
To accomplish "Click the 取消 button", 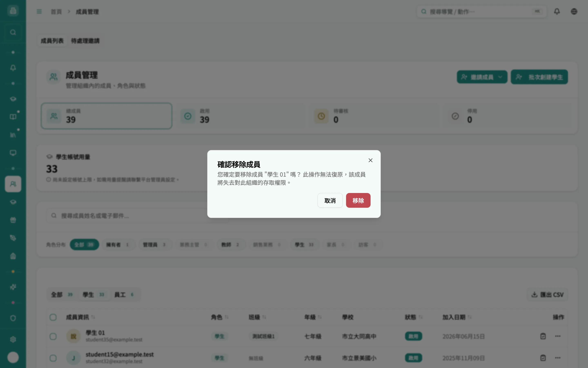I will tap(330, 200).
